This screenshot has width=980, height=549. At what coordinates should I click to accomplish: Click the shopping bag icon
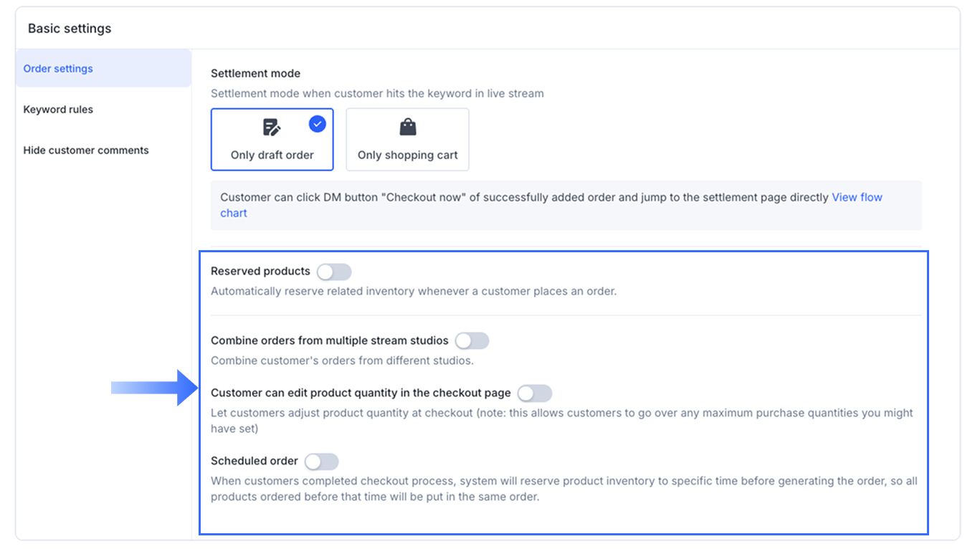click(x=407, y=128)
